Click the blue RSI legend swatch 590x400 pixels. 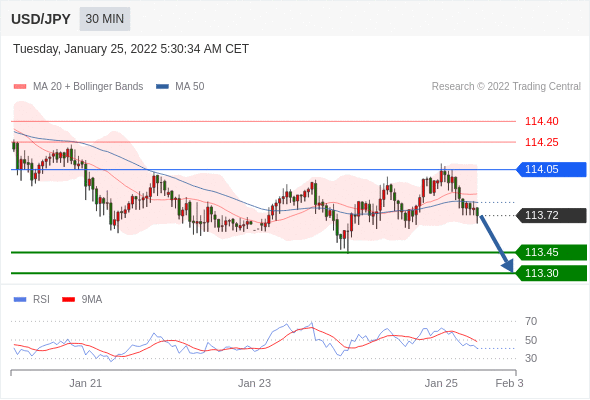pos(20,300)
